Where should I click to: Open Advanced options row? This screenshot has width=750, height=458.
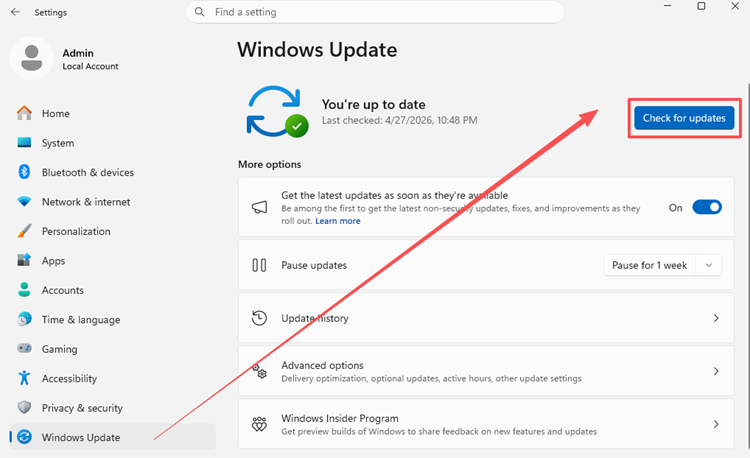pyautogui.click(x=486, y=371)
